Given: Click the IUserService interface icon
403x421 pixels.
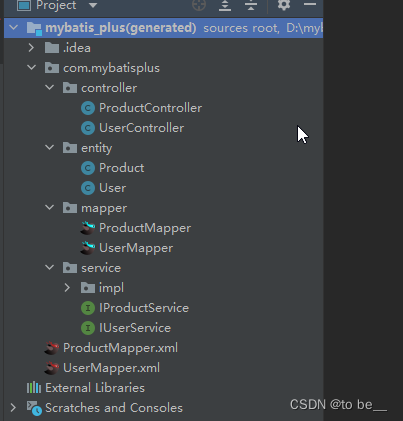Looking at the screenshot, I should tap(88, 328).
